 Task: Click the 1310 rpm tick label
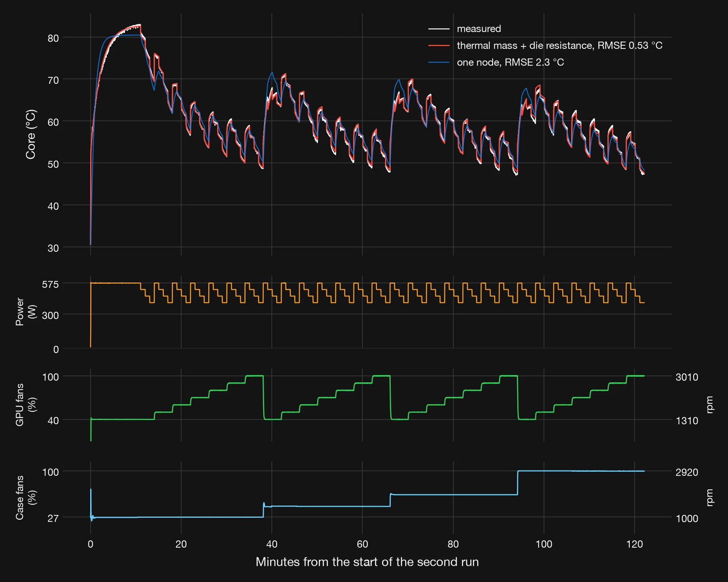click(687, 421)
